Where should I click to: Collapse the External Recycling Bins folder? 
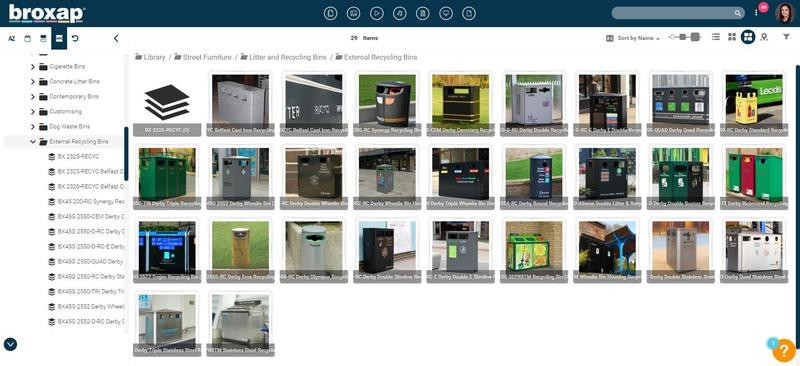tap(33, 141)
